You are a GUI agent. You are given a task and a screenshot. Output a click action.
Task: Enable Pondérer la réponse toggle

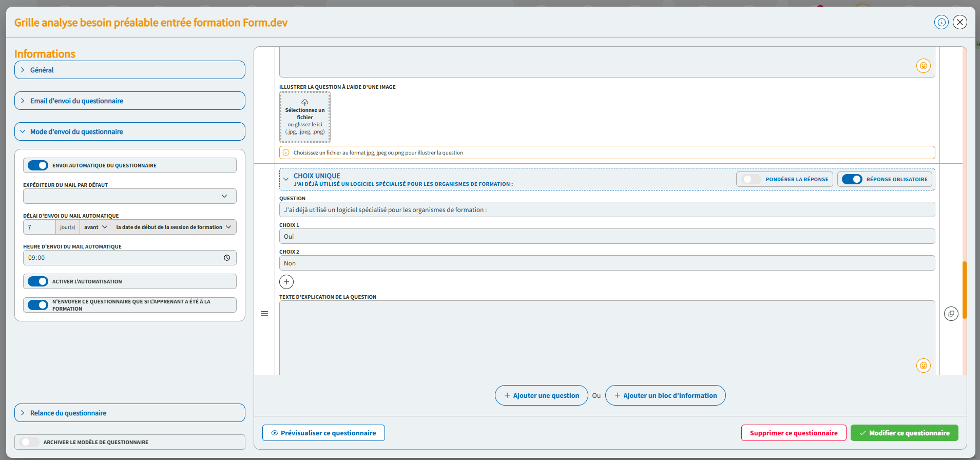(x=751, y=179)
